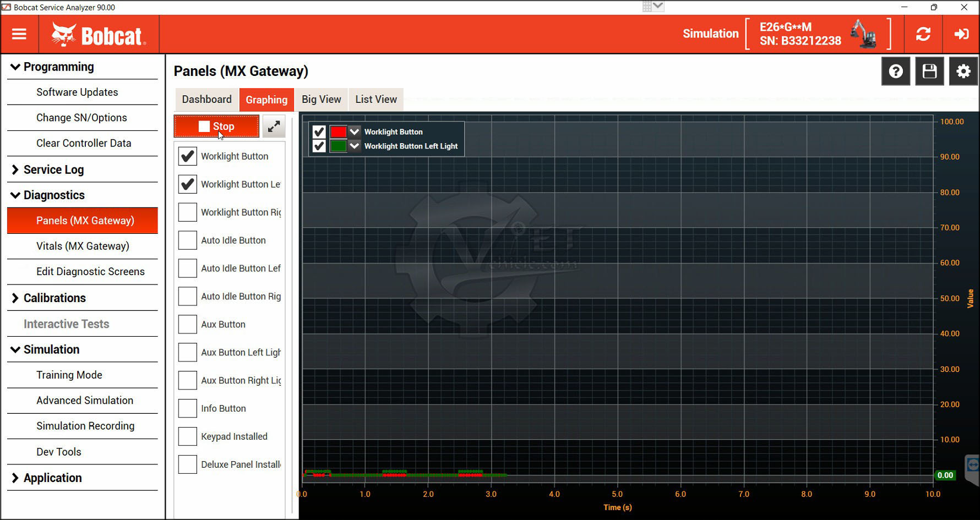Open Change SN/Options
This screenshot has height=520, width=980.
click(83, 118)
